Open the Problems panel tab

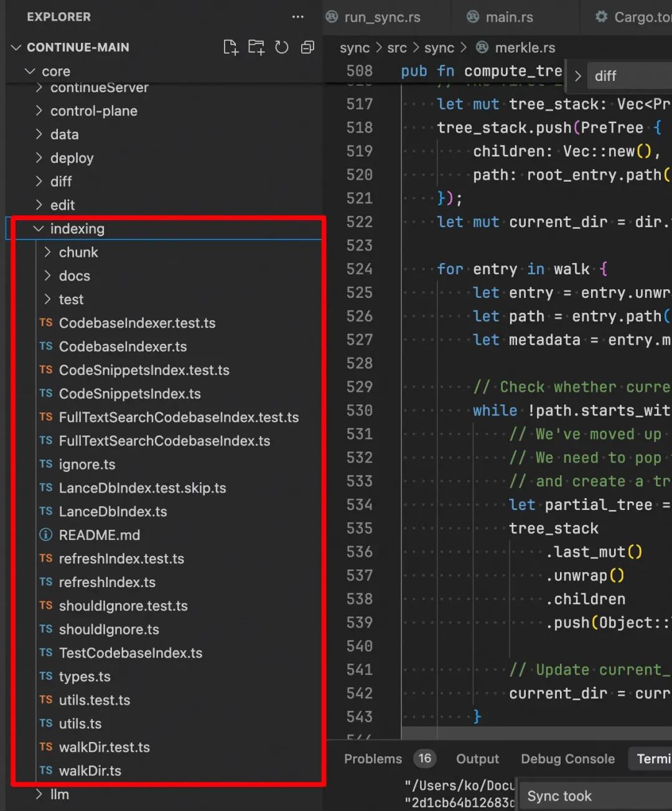tap(373, 759)
